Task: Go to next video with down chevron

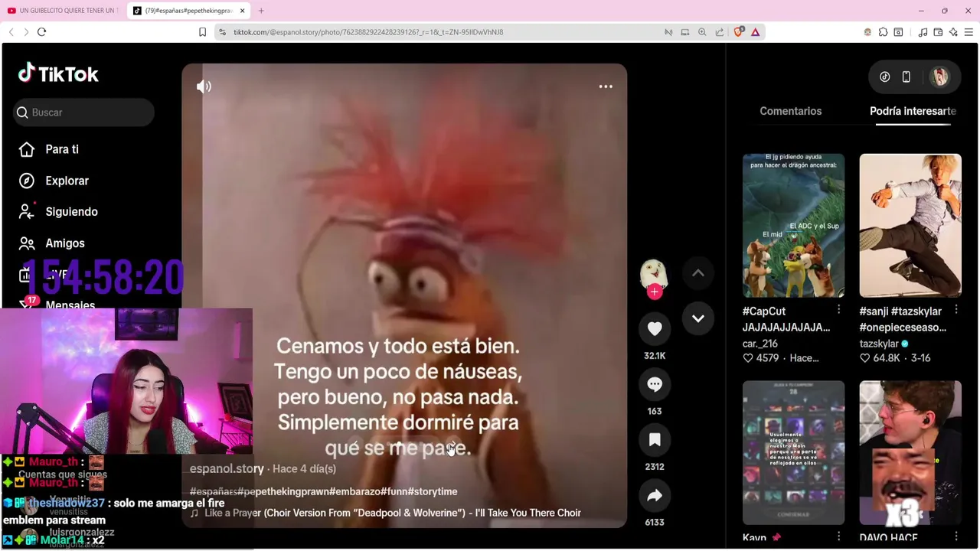Action: point(698,318)
